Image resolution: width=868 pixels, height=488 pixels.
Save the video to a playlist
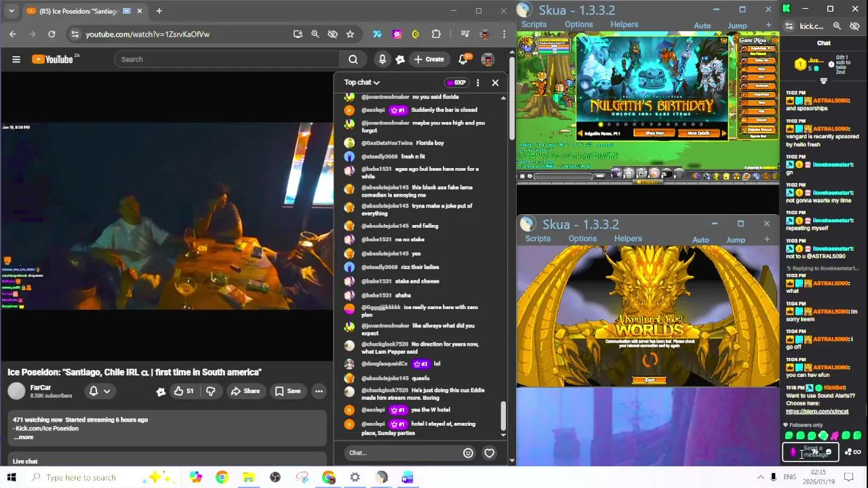[x=288, y=391]
